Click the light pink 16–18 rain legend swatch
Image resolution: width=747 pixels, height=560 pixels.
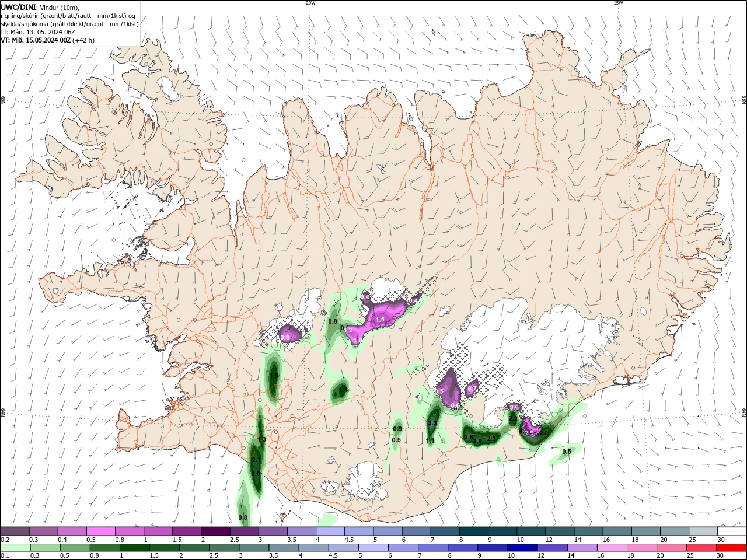[611, 548]
